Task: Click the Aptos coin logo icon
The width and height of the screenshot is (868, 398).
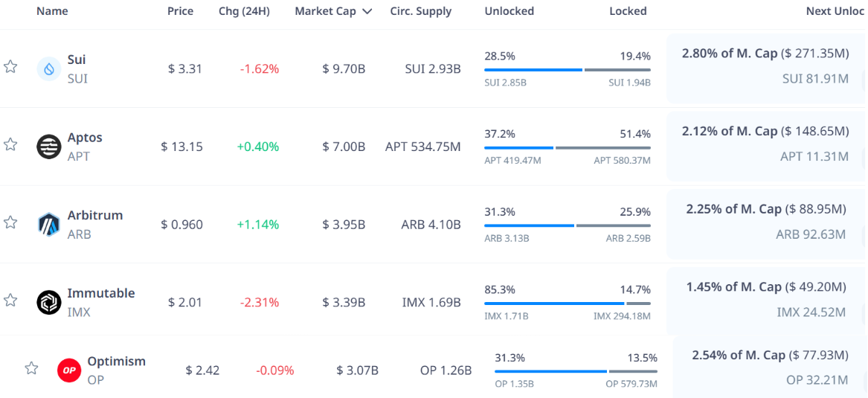Action: pyautogui.click(x=49, y=147)
